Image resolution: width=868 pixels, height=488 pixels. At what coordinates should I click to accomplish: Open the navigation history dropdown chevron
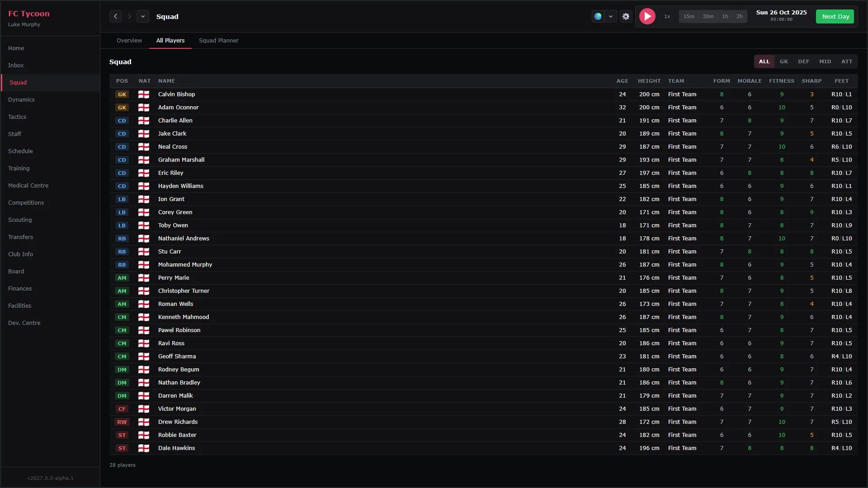point(143,16)
